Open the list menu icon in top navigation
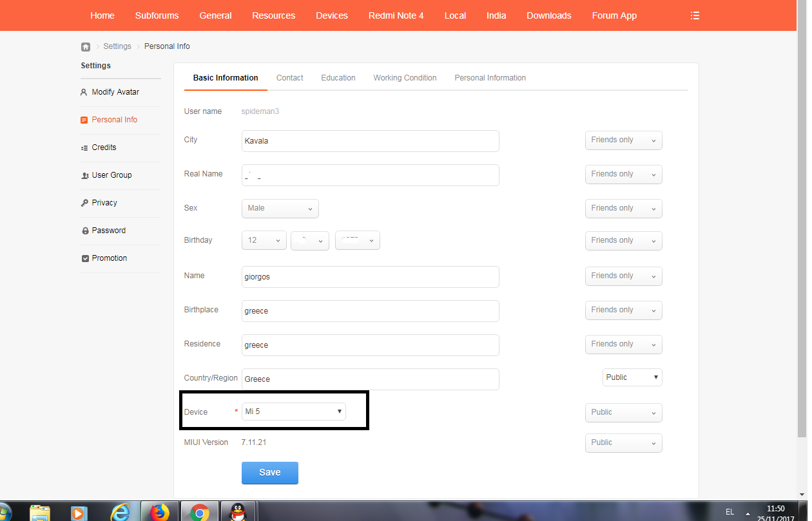This screenshot has width=812, height=521. (x=695, y=15)
